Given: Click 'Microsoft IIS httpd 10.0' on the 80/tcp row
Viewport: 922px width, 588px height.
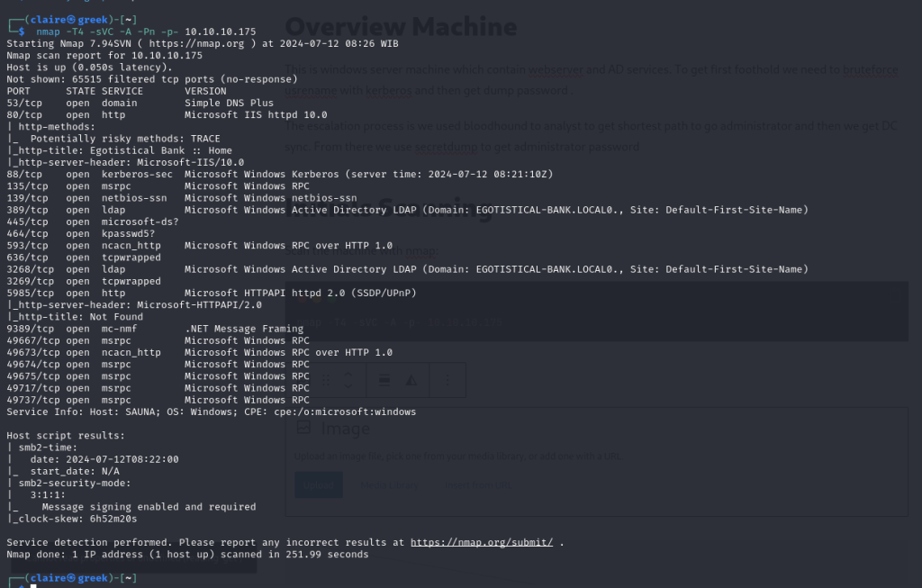Looking at the screenshot, I should pyautogui.click(x=256, y=114).
